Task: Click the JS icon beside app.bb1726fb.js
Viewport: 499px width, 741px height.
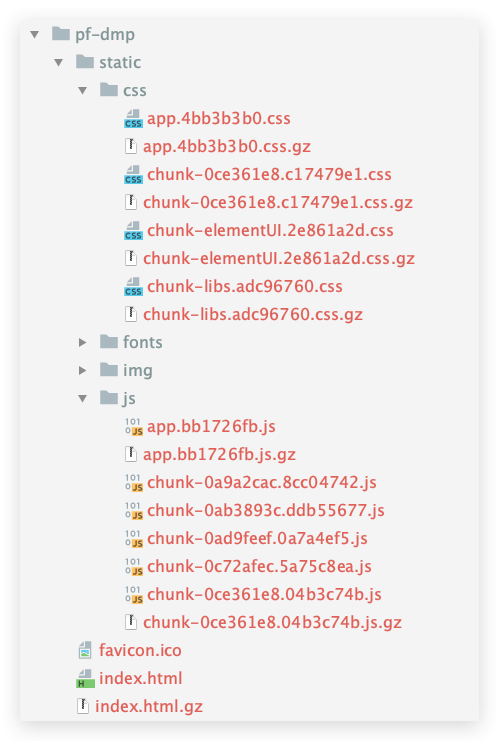Action: click(x=134, y=427)
